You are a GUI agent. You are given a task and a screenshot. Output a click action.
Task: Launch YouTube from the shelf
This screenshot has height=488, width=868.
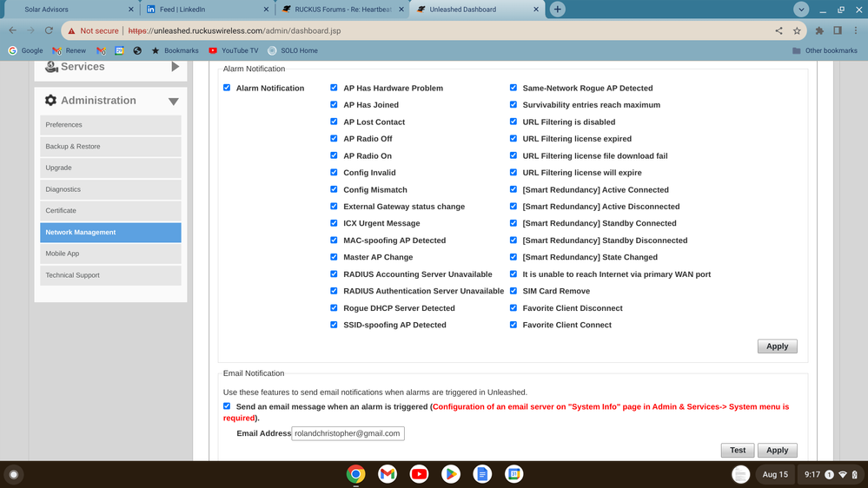[419, 474]
